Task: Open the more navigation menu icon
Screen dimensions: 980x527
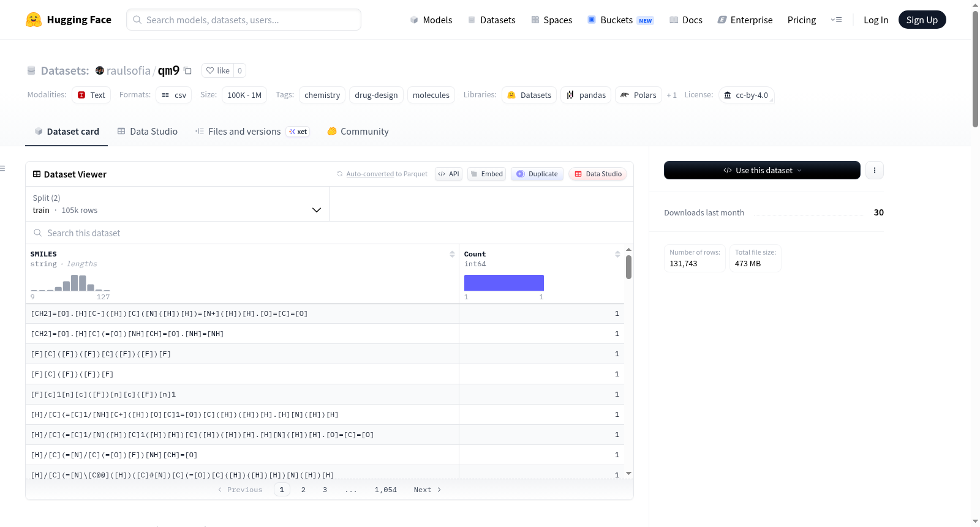Action: (836, 20)
